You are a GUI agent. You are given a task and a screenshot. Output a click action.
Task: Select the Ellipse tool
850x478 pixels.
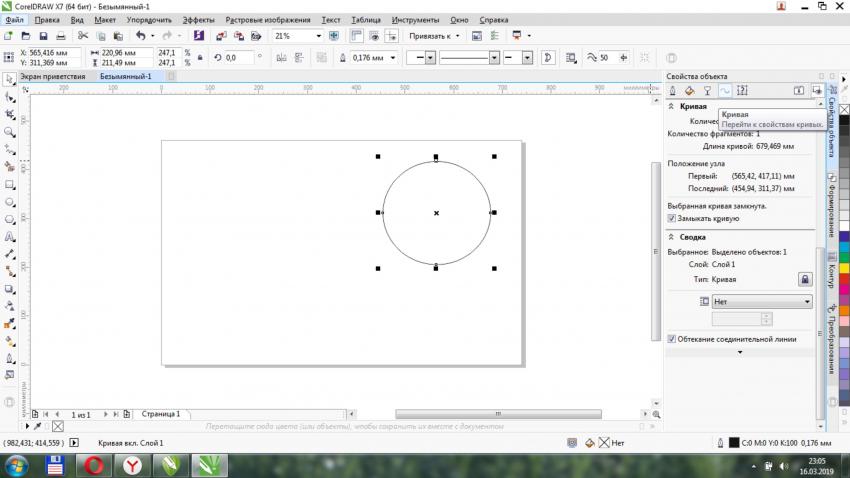tap(10, 202)
